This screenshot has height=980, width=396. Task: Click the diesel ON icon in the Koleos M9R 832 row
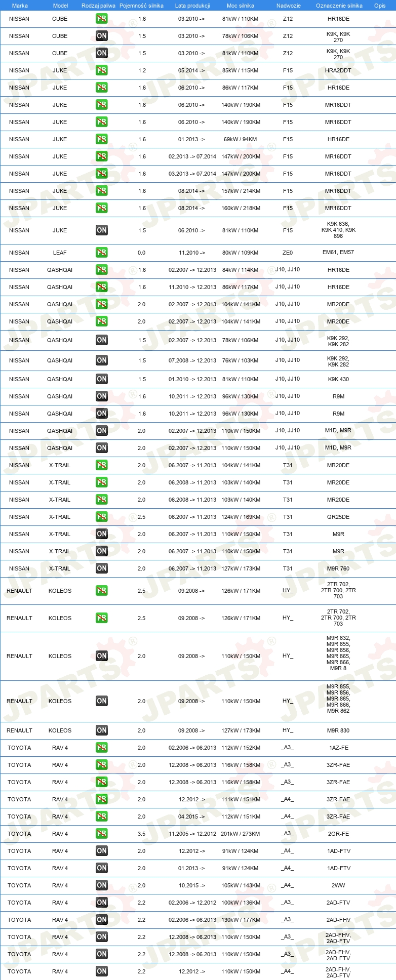point(102,656)
